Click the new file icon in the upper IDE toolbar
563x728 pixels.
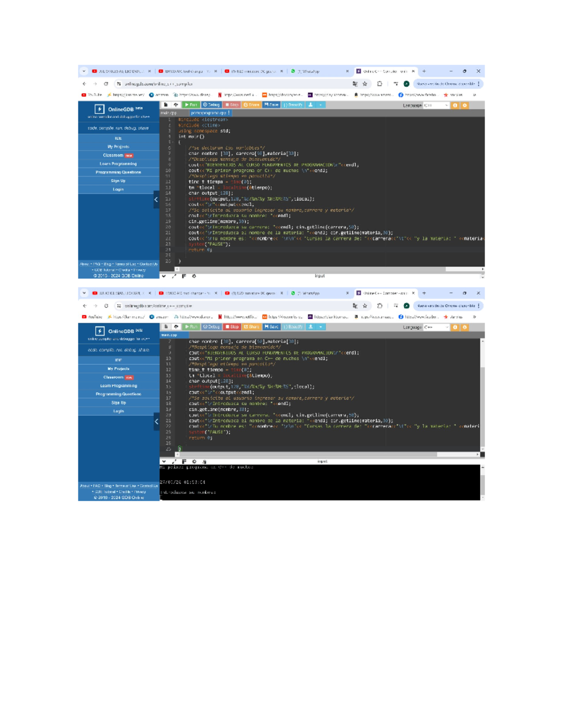click(166, 105)
